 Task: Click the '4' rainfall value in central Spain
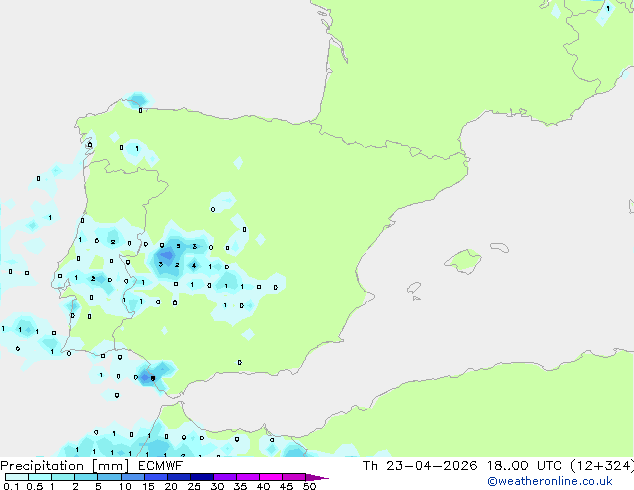coord(194,266)
